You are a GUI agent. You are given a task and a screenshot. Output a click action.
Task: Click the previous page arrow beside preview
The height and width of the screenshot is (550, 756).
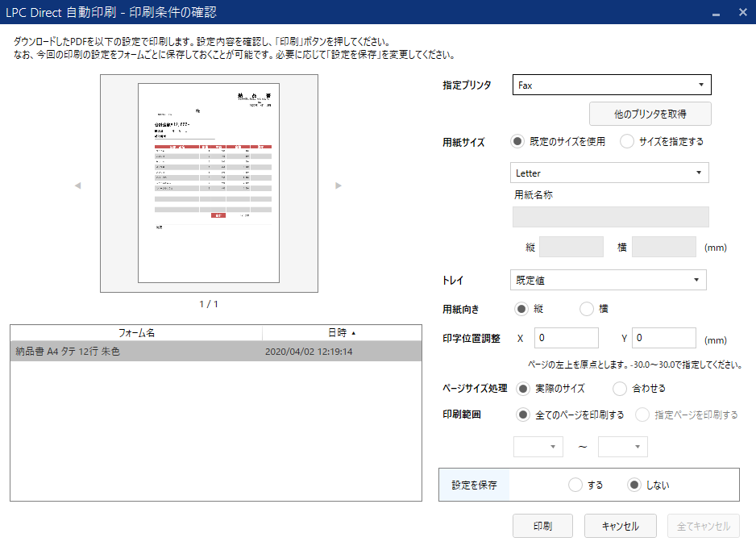(x=78, y=185)
